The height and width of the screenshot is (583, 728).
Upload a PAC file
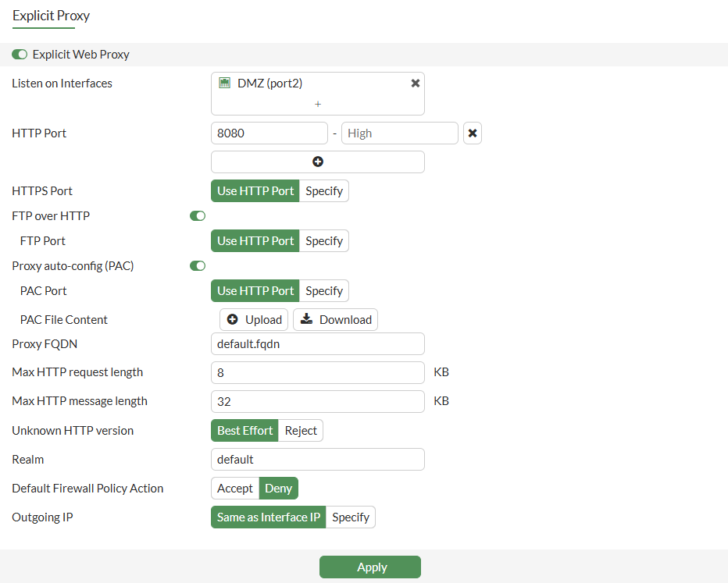(255, 320)
